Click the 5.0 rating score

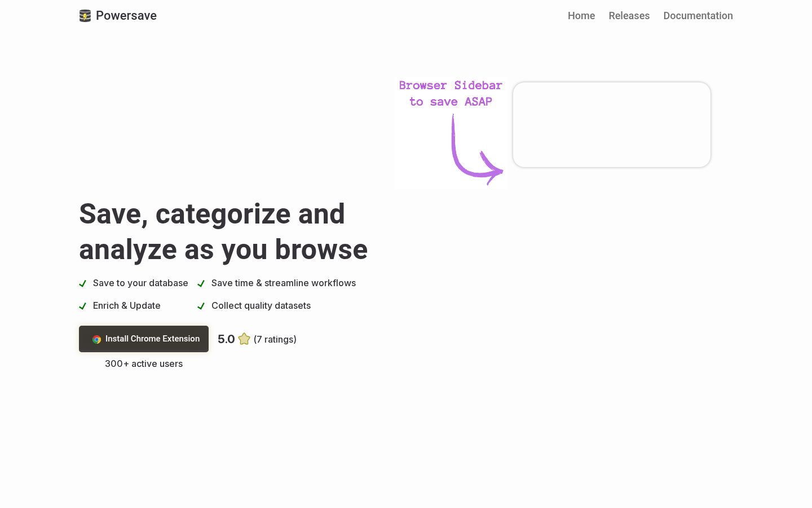point(226,339)
